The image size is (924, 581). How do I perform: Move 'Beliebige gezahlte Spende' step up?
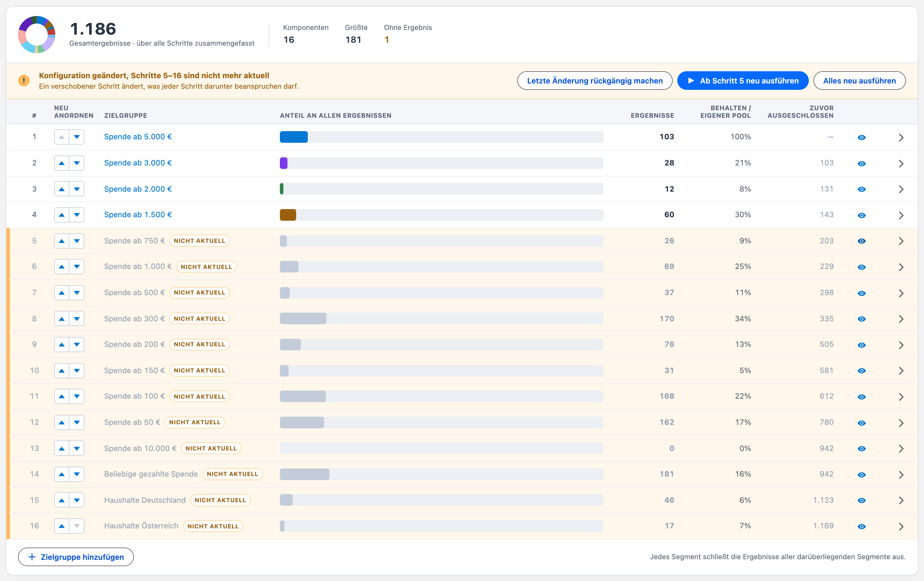[x=61, y=474]
